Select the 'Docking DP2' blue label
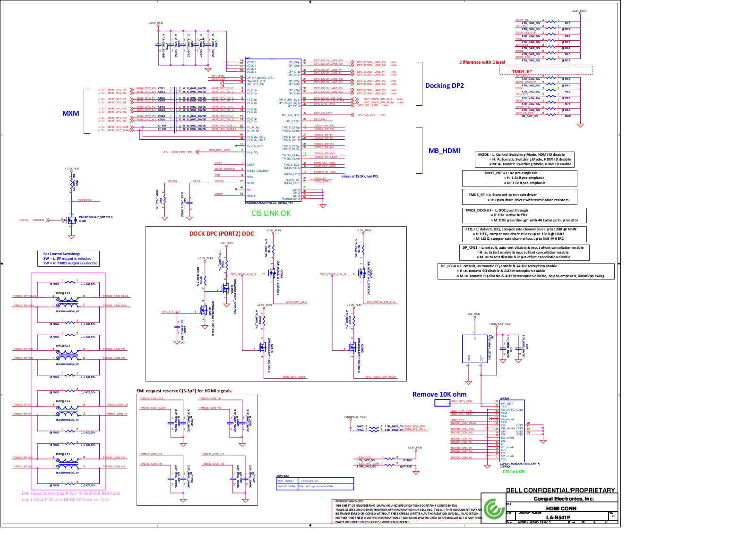Image resolution: width=756 pixels, height=534 pixels. [444, 85]
